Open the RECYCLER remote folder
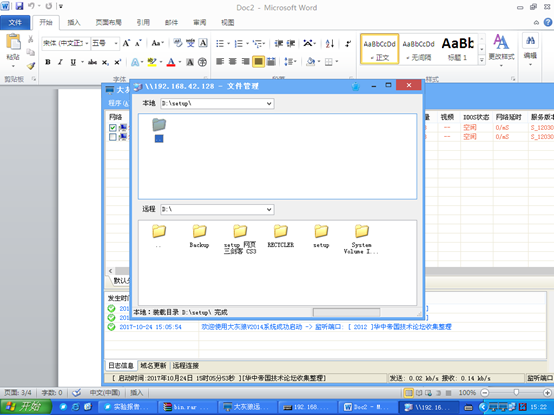The height and width of the screenshot is (415, 554). pyautogui.click(x=281, y=236)
